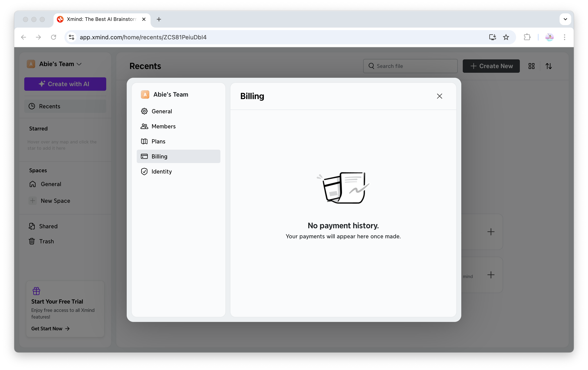Click the Xmind favicon on the tab
The image size is (588, 370).
pyautogui.click(x=60, y=19)
